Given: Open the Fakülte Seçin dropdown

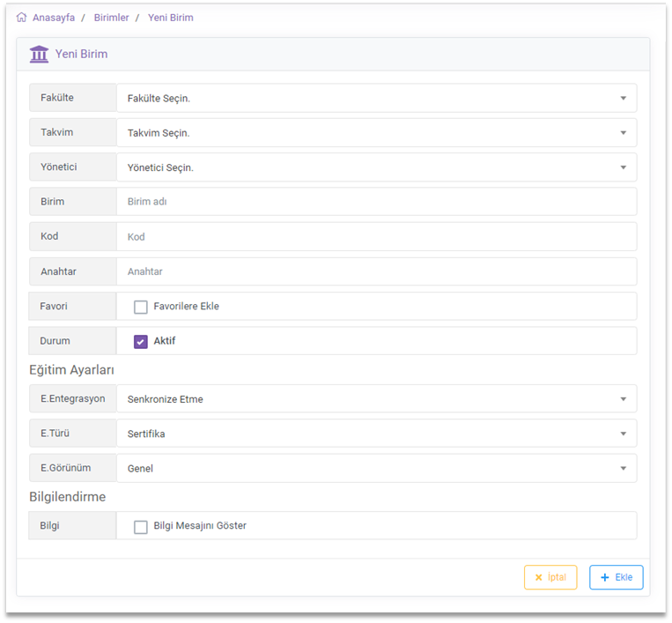Looking at the screenshot, I should click(x=376, y=99).
